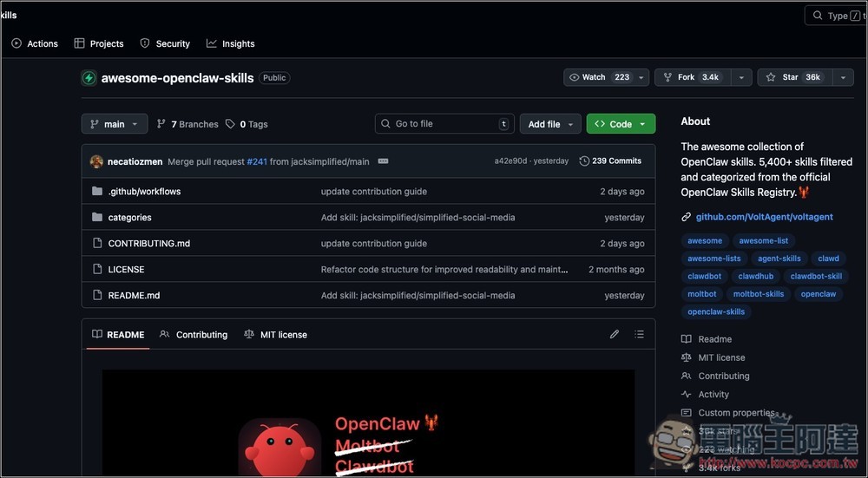The image size is (868, 478).
Task: Click the clawdbot-skill topic tag
Action: click(x=816, y=276)
